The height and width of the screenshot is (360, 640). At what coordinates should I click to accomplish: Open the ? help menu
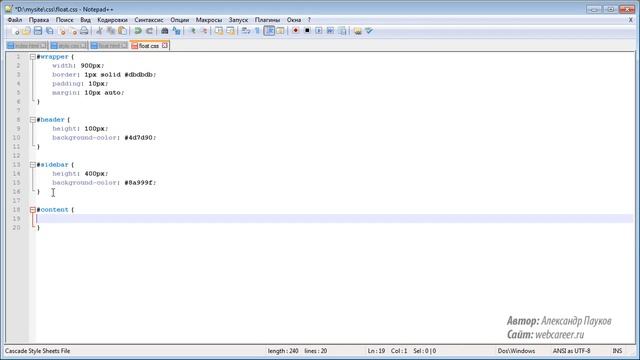[x=309, y=20]
